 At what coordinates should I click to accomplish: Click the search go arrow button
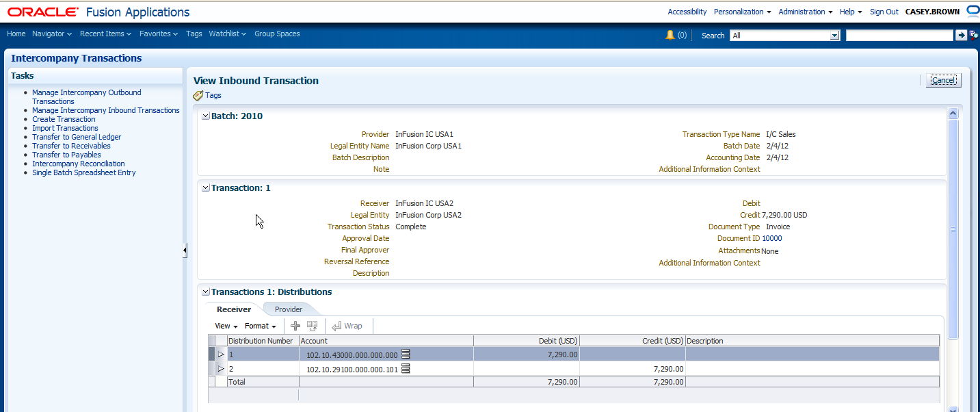[962, 35]
